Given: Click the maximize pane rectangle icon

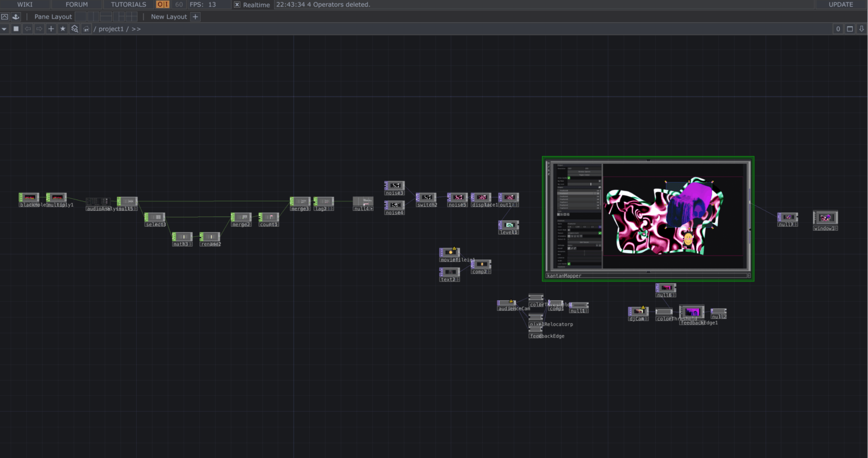Looking at the screenshot, I should (x=850, y=29).
